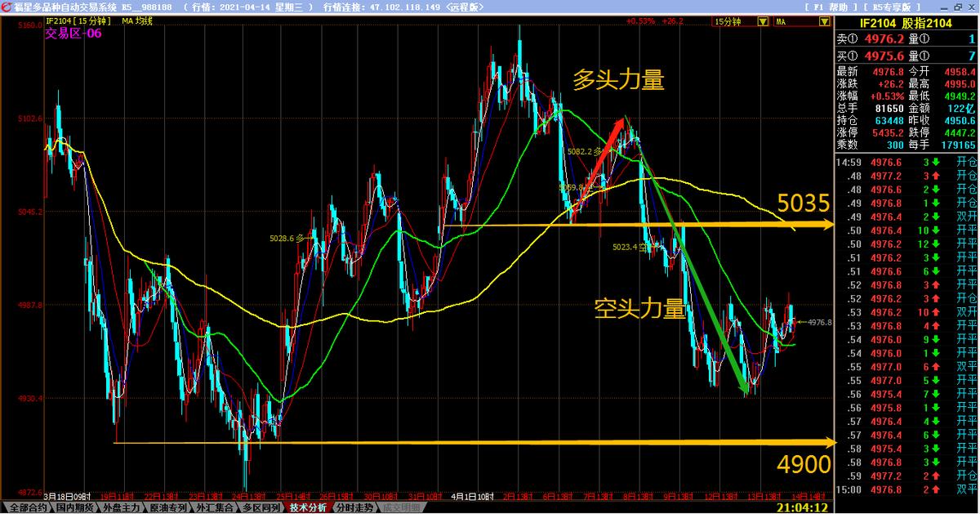Click the 4月1日10时 time axis label
Screen dimensions: 980x514
(x=474, y=496)
